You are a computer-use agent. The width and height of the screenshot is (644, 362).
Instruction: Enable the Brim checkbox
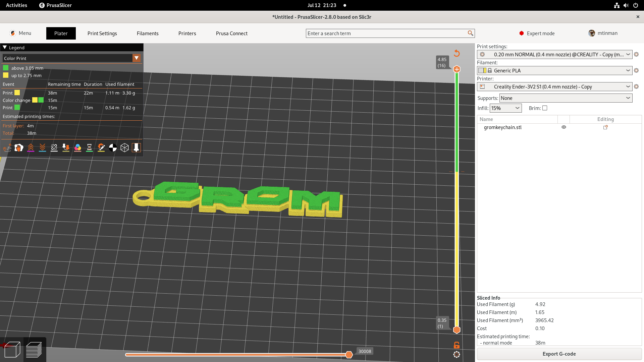pos(545,108)
